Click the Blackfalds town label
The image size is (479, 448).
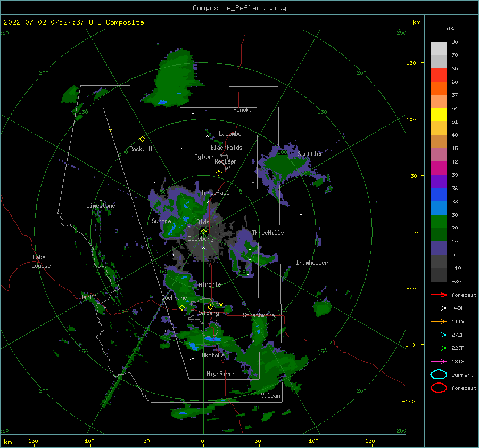(226, 148)
